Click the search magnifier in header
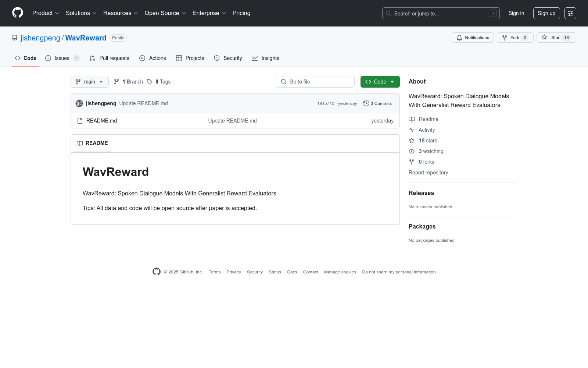588x368 pixels. [x=388, y=13]
